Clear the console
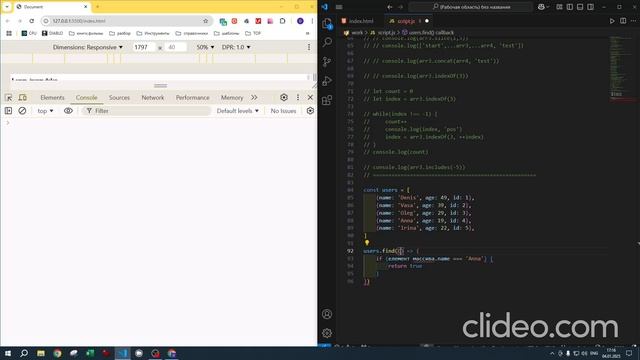Screen dimensions: 640x360 pos(22,111)
